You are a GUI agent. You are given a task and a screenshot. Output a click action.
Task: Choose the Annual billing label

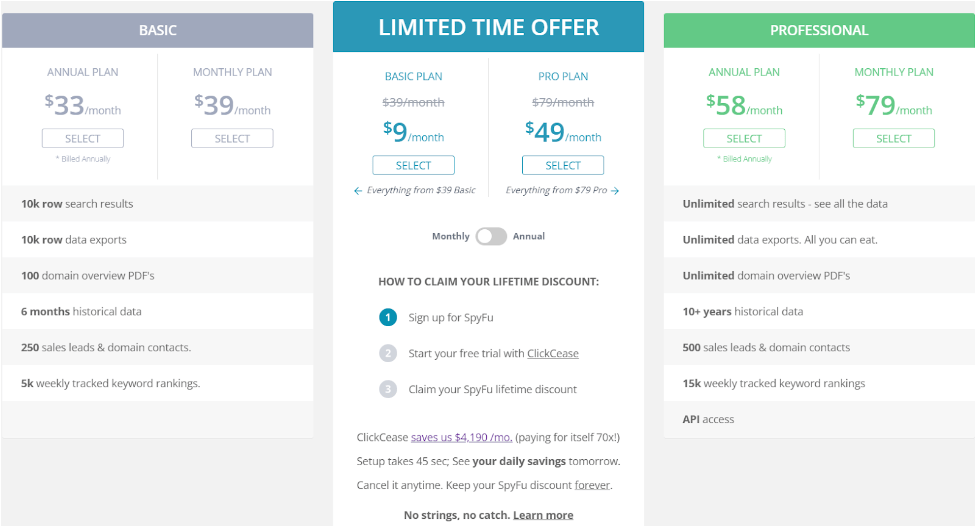tap(529, 236)
